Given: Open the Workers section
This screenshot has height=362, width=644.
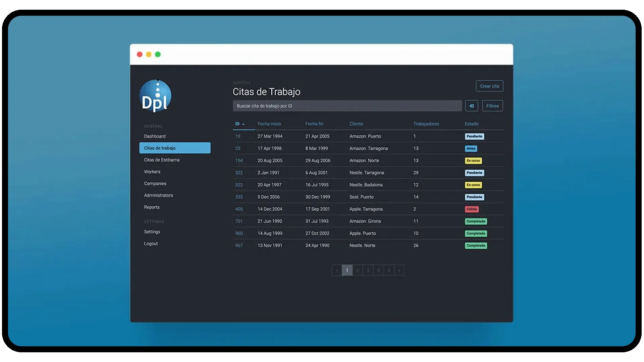Looking at the screenshot, I should 152,172.
